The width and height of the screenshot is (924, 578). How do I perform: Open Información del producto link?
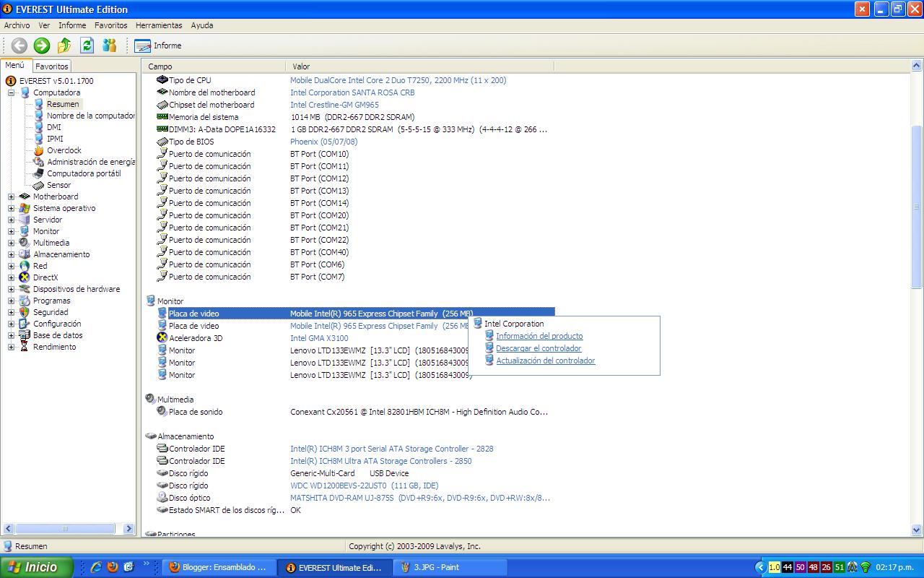click(x=539, y=336)
